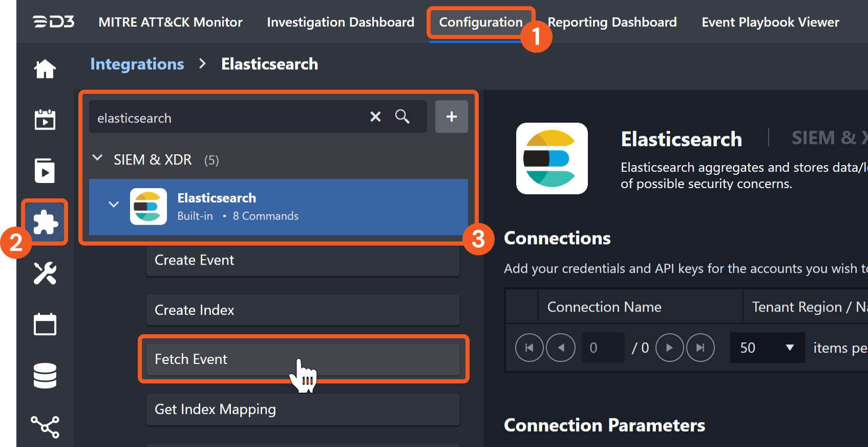Click the home icon in sidebar

pos(45,69)
